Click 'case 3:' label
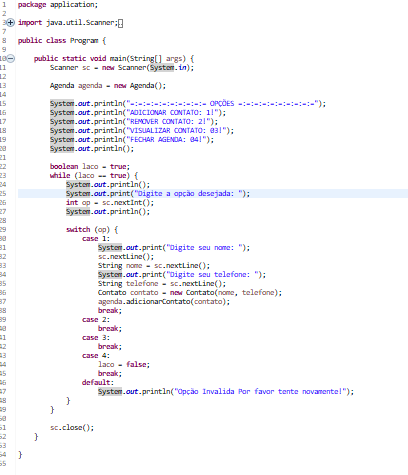The image size is (408, 475). 96,338
